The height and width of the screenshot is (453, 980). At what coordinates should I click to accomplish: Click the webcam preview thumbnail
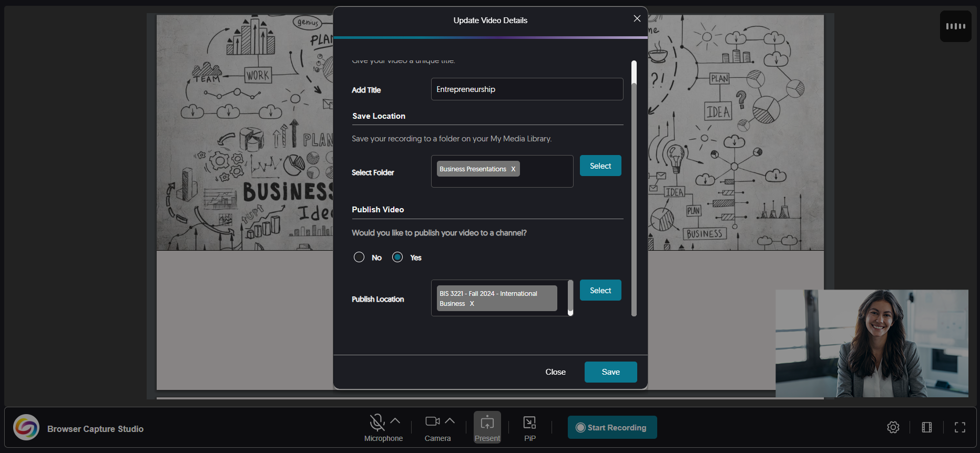click(x=872, y=343)
